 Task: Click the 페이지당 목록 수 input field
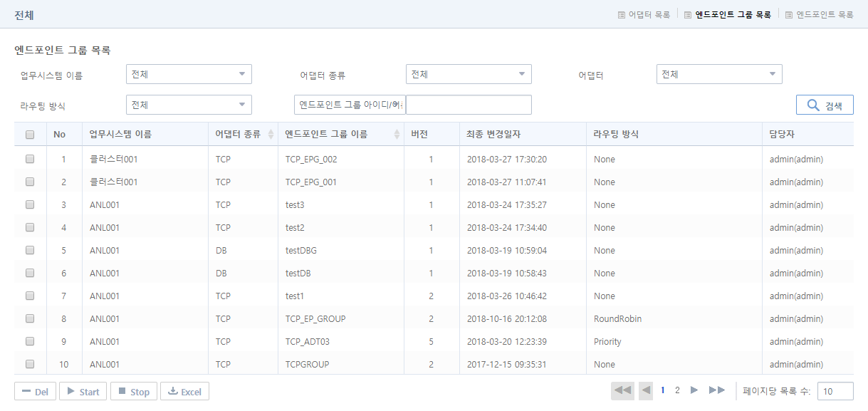(x=835, y=390)
